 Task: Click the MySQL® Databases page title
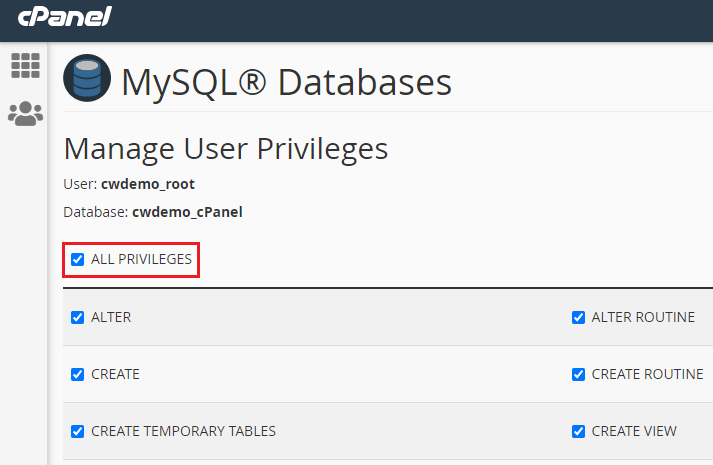coord(286,82)
